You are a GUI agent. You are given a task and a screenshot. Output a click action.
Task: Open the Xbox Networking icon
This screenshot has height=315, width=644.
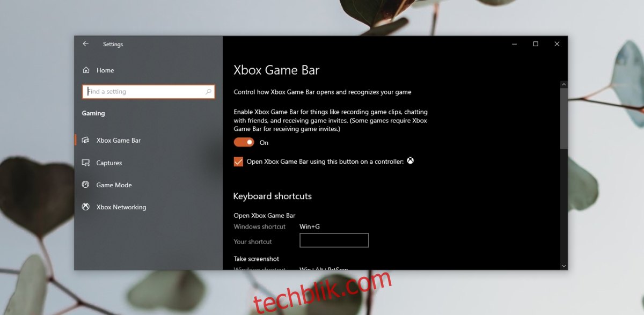86,207
